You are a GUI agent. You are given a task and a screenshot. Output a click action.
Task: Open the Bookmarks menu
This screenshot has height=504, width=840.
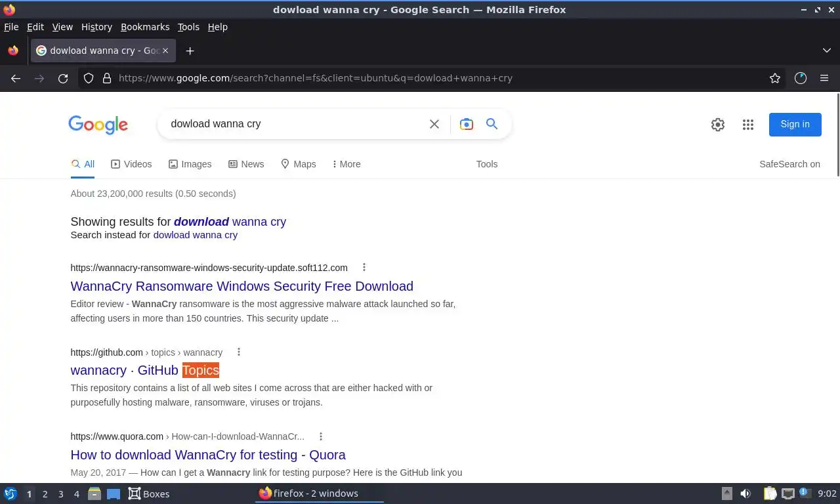coord(145,27)
